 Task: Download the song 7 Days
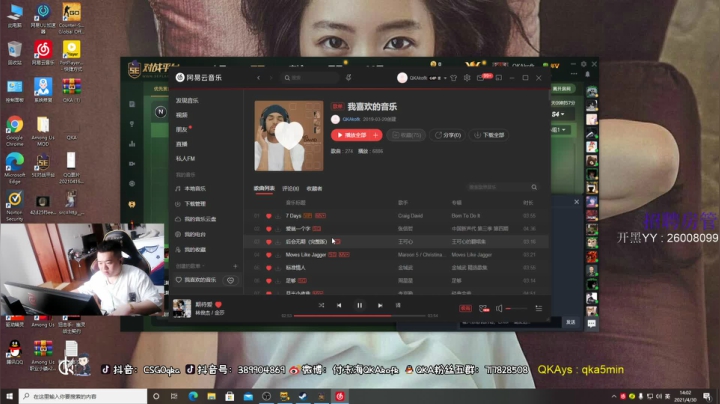point(278,216)
